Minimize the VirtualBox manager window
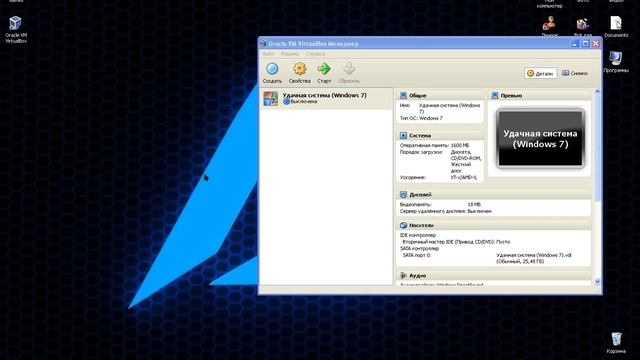 pyautogui.click(x=575, y=43)
